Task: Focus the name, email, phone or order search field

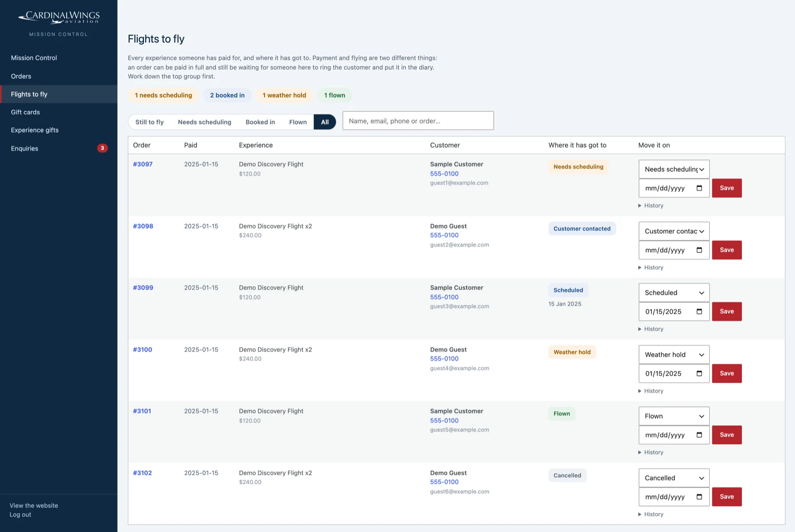Action: pos(418,121)
